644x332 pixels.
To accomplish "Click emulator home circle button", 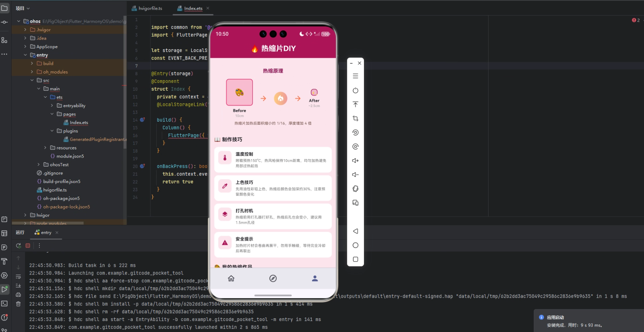I will [355, 245].
